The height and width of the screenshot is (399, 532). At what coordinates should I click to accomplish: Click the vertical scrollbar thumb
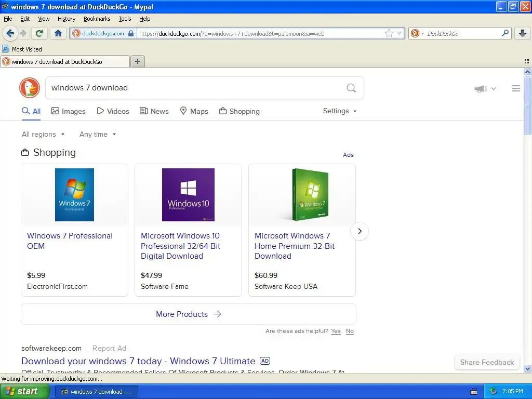[x=528, y=105]
